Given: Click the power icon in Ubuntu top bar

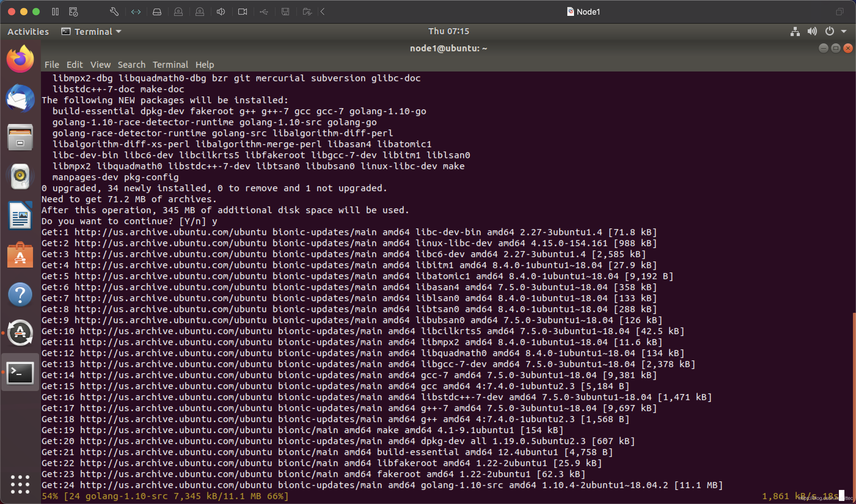Looking at the screenshot, I should click(829, 31).
